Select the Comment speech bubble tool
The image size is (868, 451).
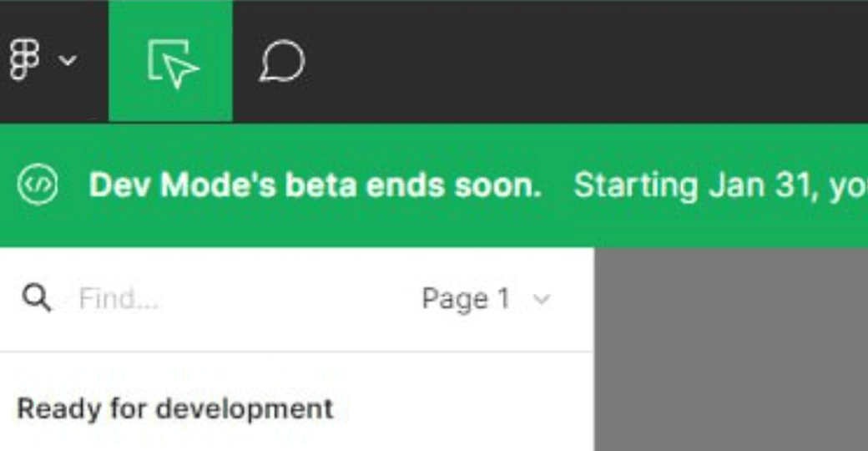282,61
